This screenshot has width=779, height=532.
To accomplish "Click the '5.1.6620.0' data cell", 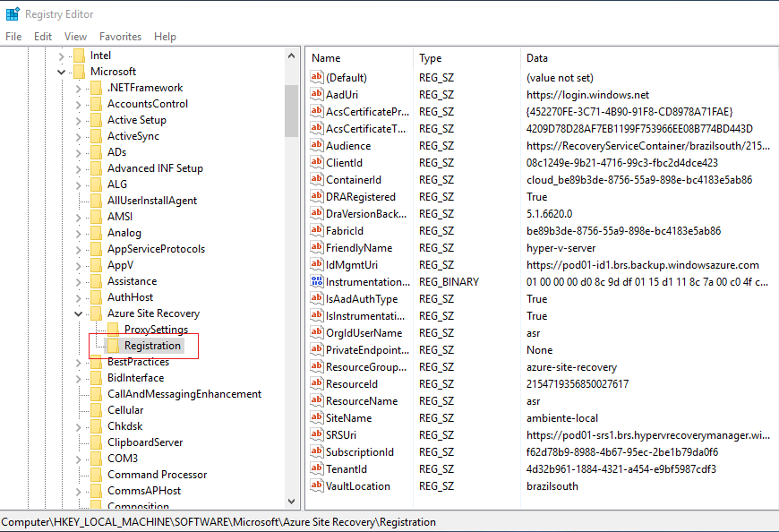I will pyautogui.click(x=549, y=213).
